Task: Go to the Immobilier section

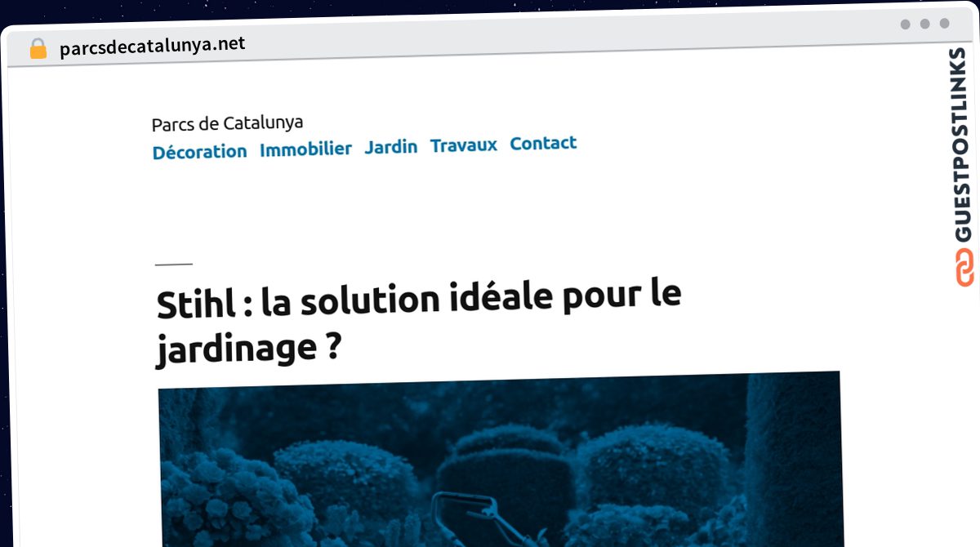Action: pyautogui.click(x=305, y=149)
